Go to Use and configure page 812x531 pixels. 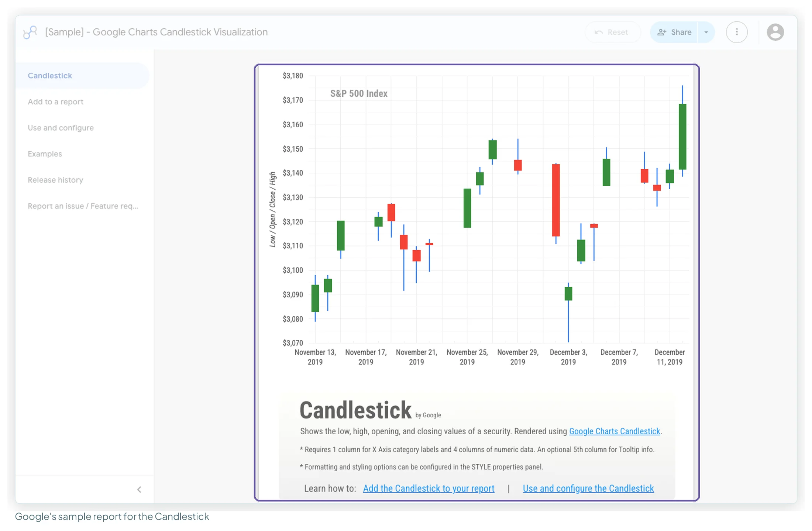click(61, 128)
